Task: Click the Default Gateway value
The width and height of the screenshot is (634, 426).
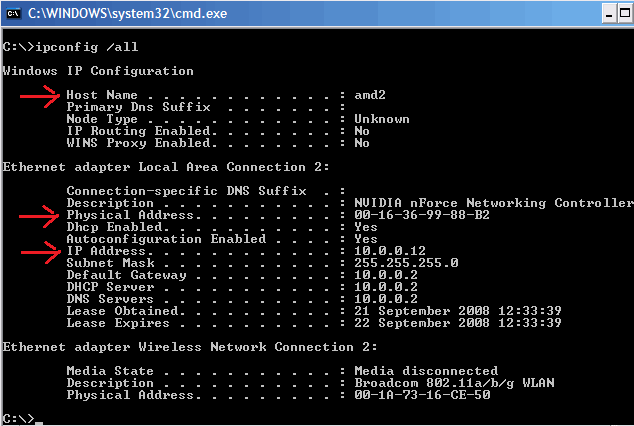Action: 386,275
